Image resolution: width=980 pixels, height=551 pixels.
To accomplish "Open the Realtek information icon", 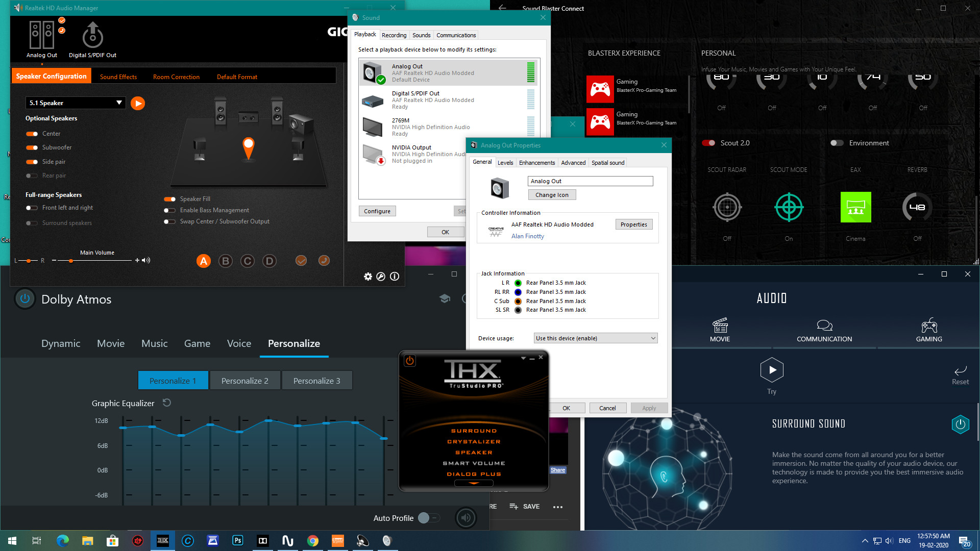I will 395,277.
